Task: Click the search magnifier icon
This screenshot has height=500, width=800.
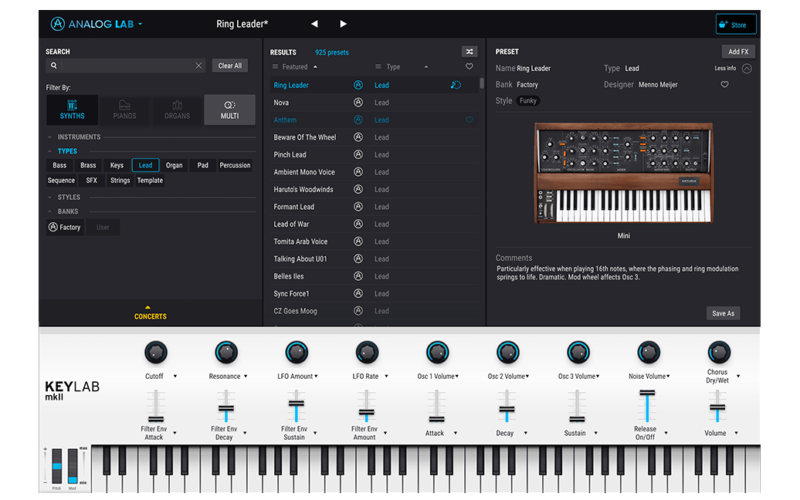Action: click(54, 65)
